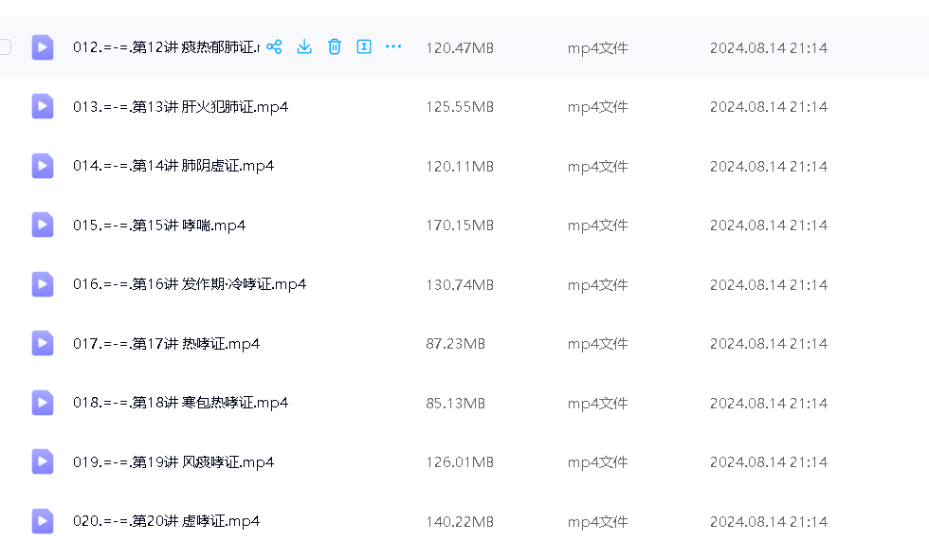Click the video icon of 第17讲 热哮证
The image size is (929, 560).
(43, 343)
